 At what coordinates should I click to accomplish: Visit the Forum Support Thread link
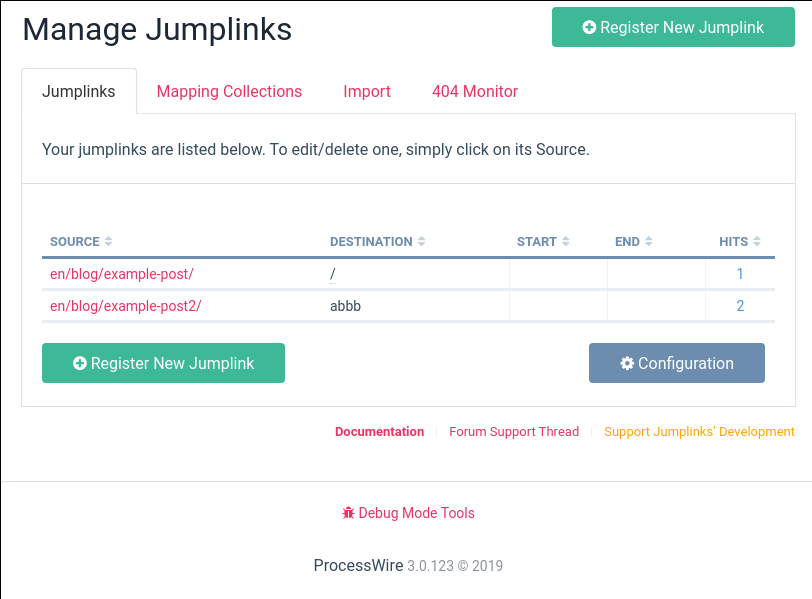click(x=514, y=432)
